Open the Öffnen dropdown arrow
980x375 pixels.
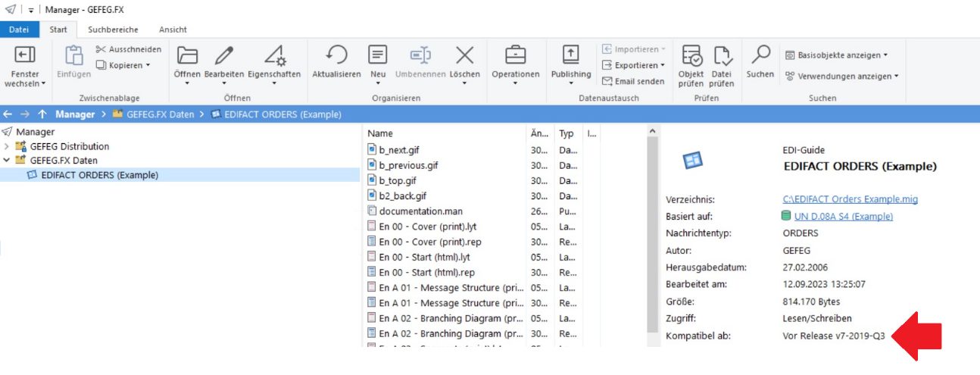pyautogui.click(x=187, y=83)
